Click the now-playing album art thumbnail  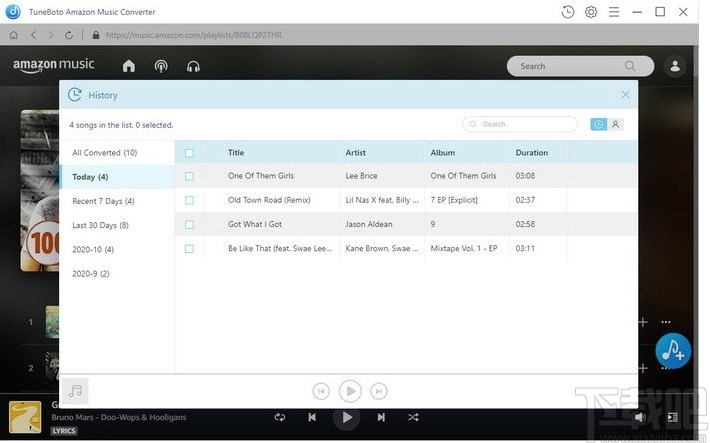(25, 417)
